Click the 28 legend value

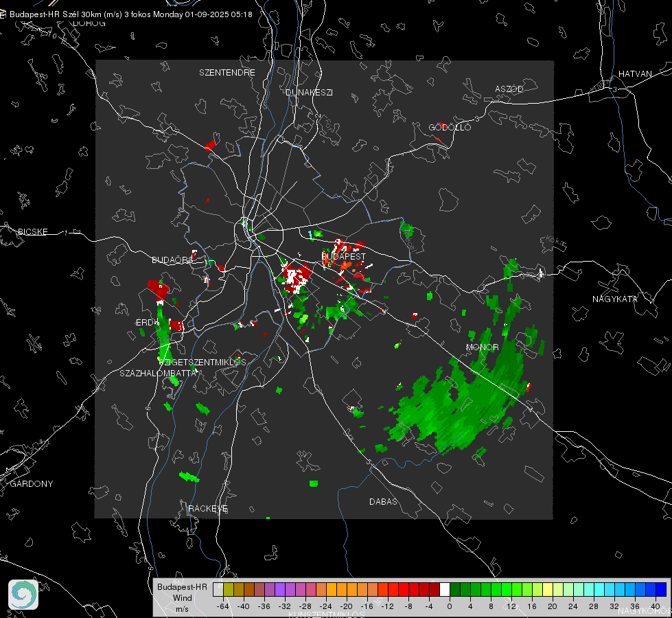594,607
